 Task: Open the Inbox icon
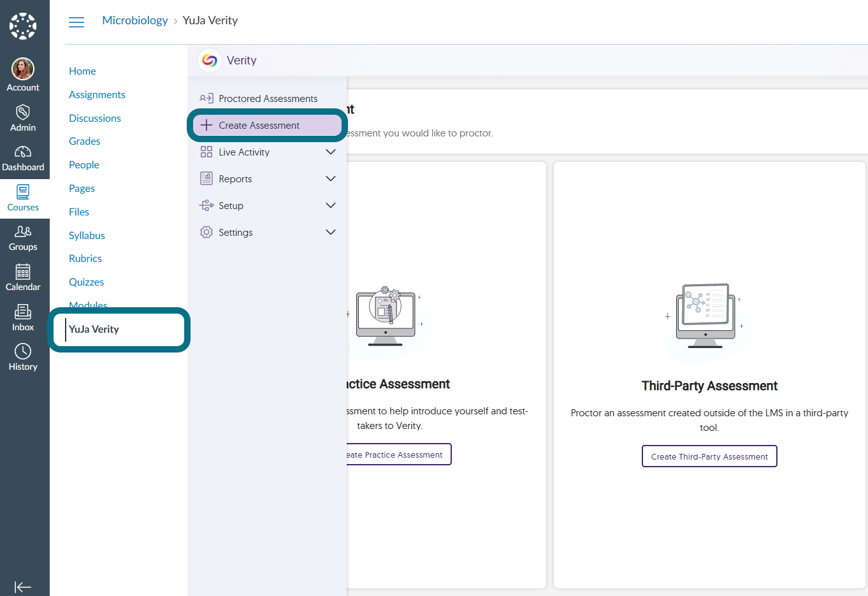coord(23,311)
